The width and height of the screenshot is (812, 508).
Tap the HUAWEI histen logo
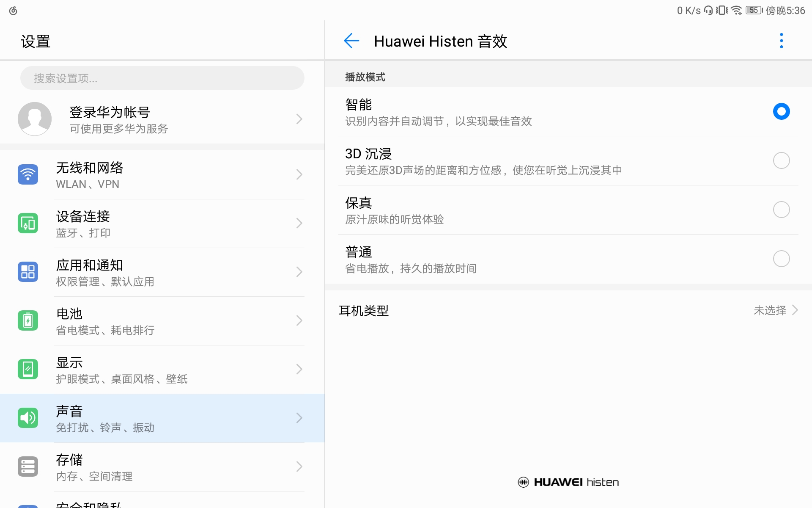pyautogui.click(x=568, y=482)
